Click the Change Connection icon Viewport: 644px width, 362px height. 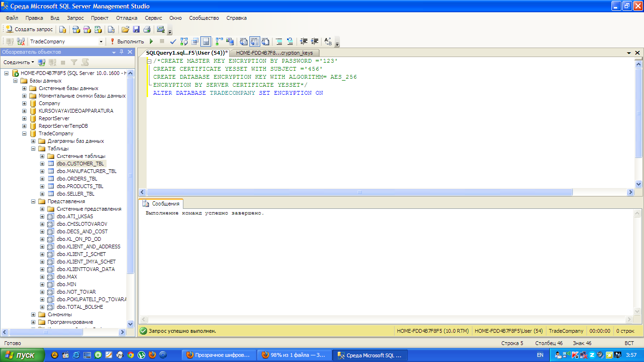coord(20,41)
